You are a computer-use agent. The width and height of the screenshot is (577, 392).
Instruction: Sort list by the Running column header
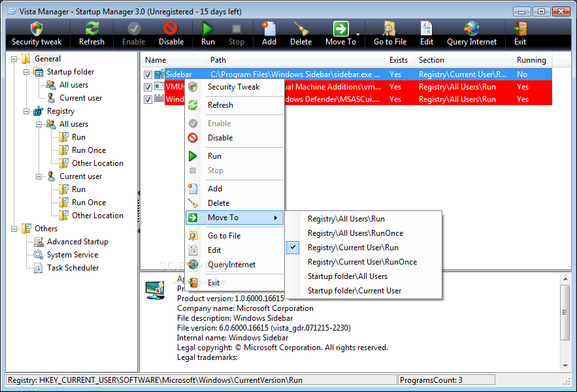pyautogui.click(x=533, y=60)
